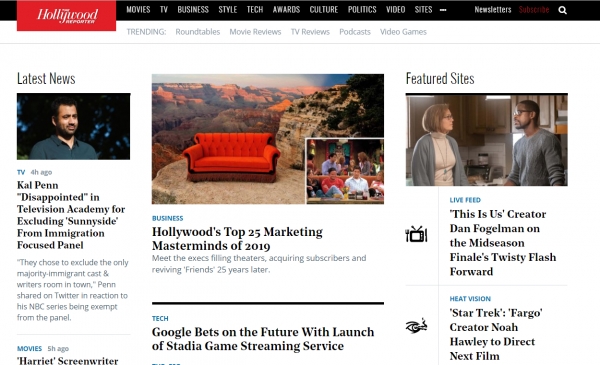
Task: Open the Movies menu
Action: pyautogui.click(x=138, y=10)
